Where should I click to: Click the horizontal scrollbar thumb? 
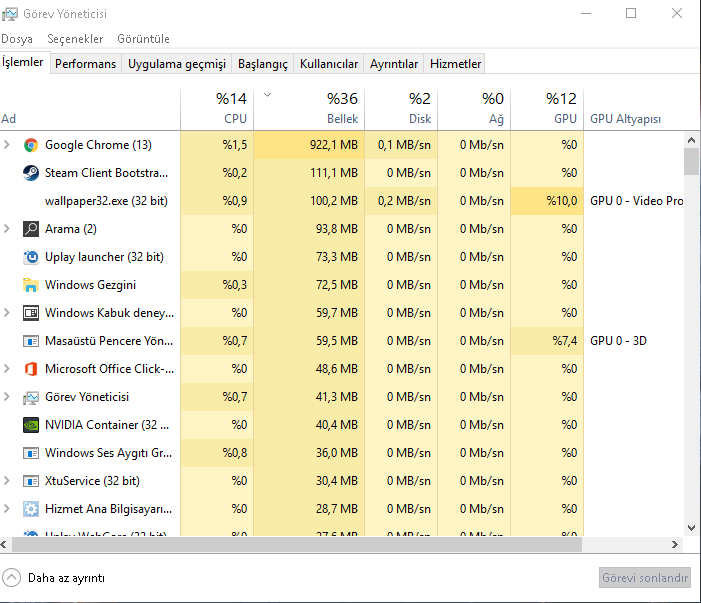pyautogui.click(x=297, y=544)
